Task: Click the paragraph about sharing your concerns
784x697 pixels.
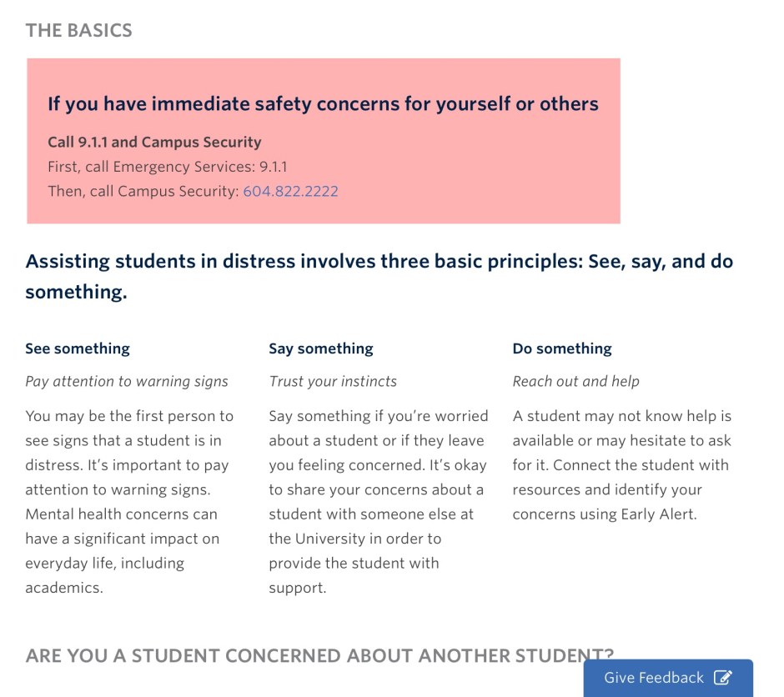Action: [378, 501]
